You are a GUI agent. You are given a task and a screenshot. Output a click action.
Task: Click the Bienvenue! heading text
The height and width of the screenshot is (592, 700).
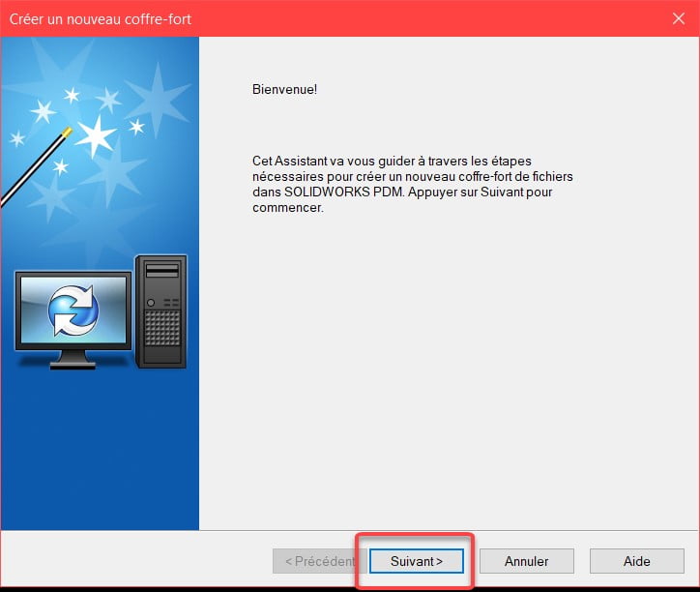coord(285,89)
